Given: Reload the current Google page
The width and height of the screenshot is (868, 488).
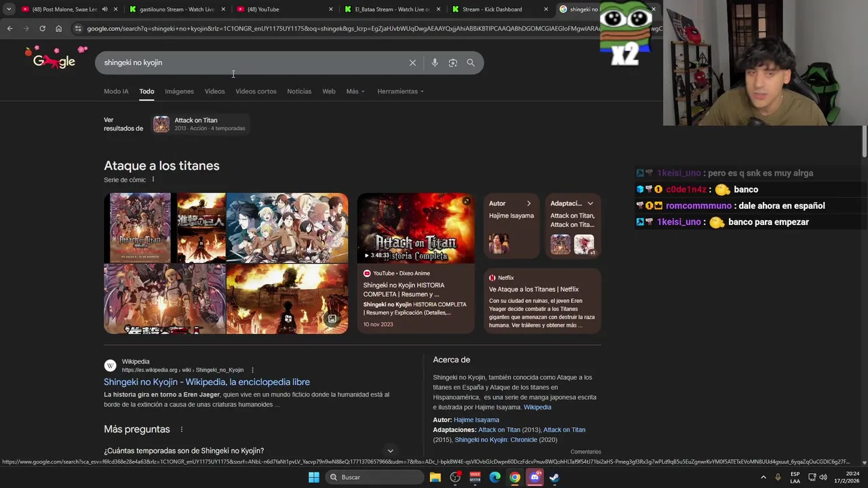Looking at the screenshot, I should (42, 28).
